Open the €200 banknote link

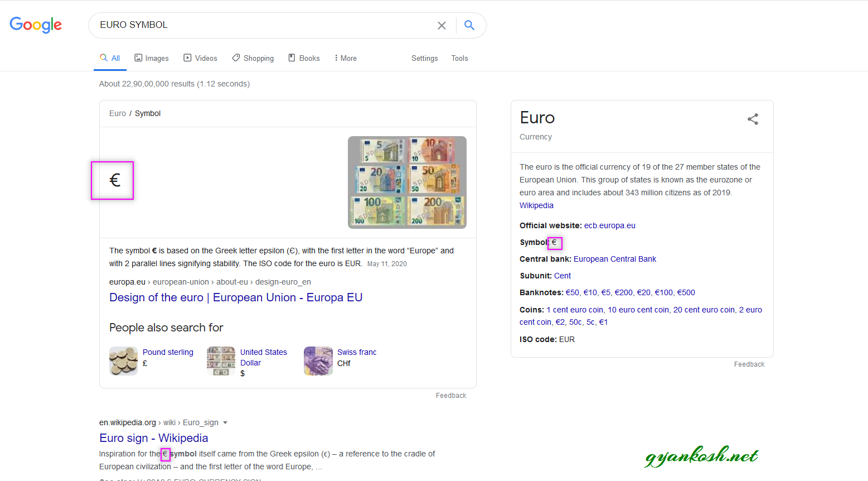623,292
